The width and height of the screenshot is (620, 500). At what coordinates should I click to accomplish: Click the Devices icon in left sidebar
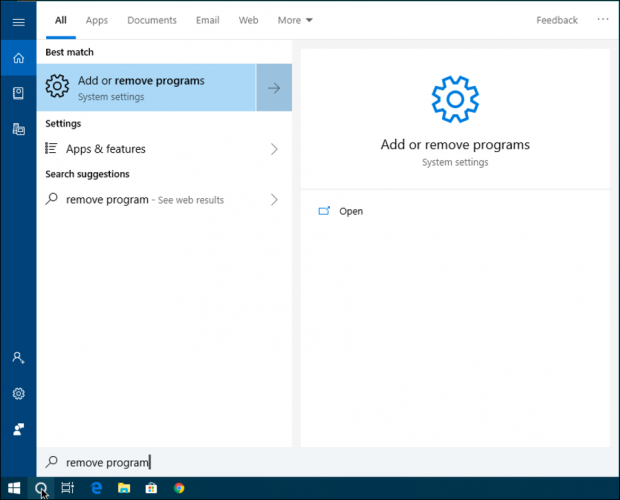(x=18, y=129)
